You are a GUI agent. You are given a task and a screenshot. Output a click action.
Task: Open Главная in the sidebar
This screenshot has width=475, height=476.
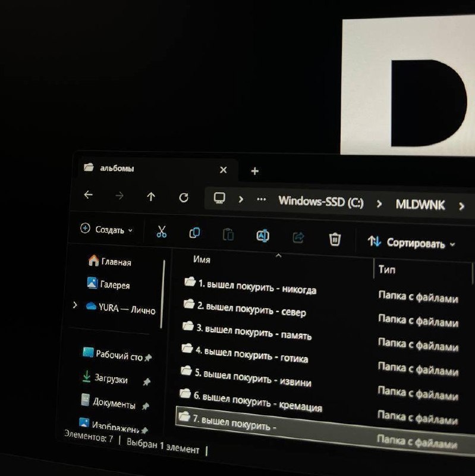tap(110, 261)
